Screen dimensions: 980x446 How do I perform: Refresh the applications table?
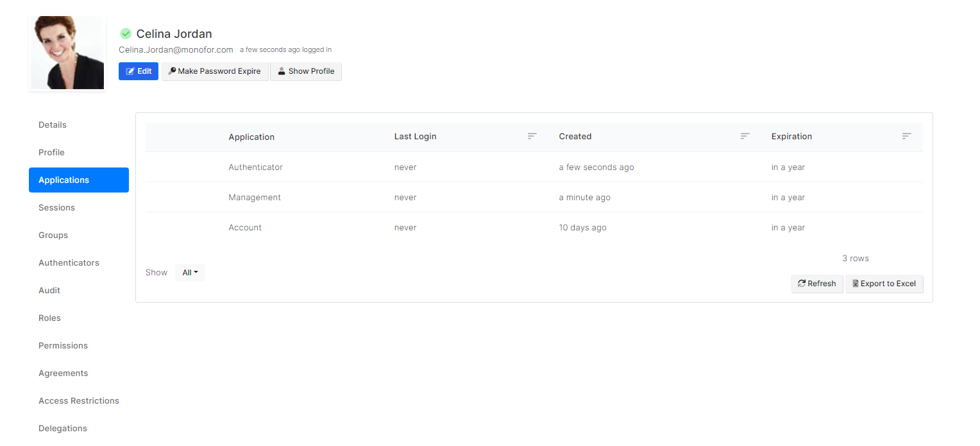click(816, 284)
